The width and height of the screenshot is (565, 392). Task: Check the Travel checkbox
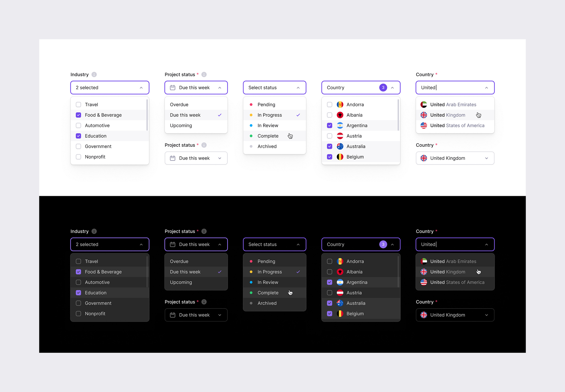point(78,104)
